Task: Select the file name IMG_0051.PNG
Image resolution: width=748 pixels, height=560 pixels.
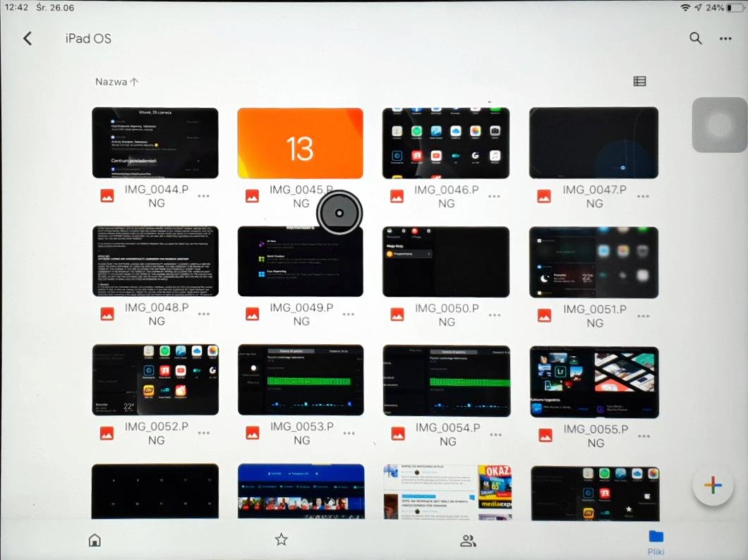Action: tap(595, 317)
